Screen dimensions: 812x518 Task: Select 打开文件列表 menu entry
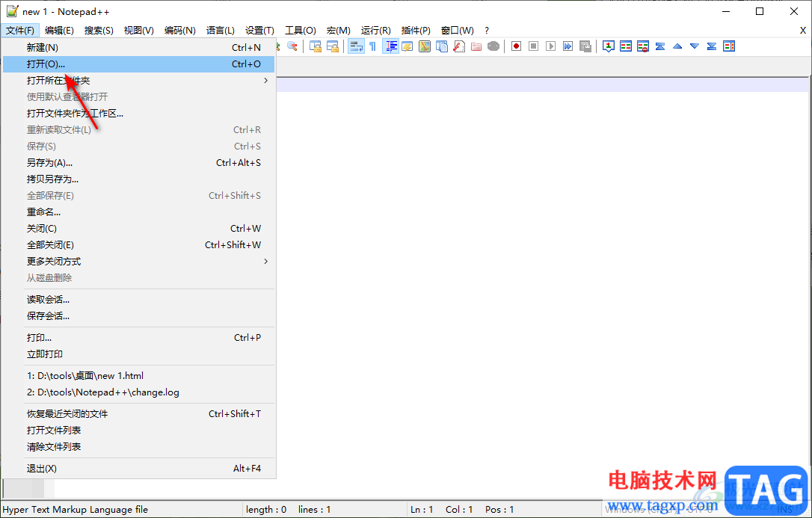tap(139, 431)
